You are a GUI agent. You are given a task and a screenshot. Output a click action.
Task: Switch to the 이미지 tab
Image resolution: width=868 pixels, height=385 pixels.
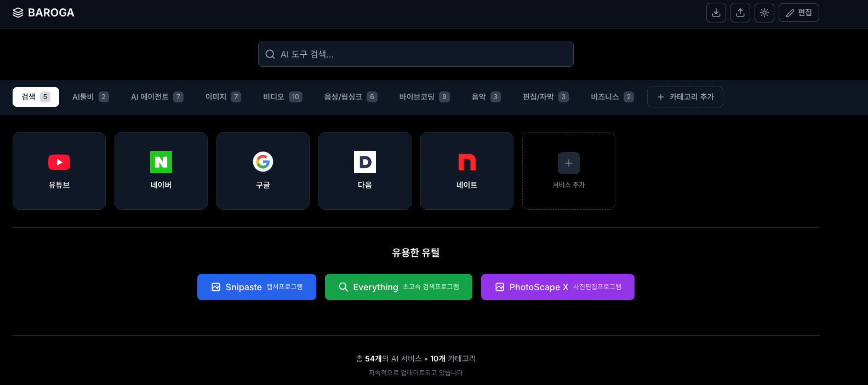click(223, 97)
